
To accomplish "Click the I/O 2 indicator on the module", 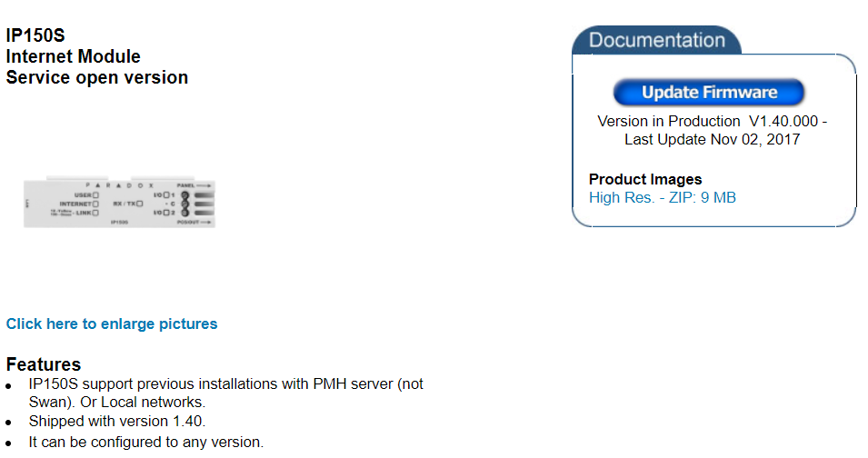I will 167,213.
